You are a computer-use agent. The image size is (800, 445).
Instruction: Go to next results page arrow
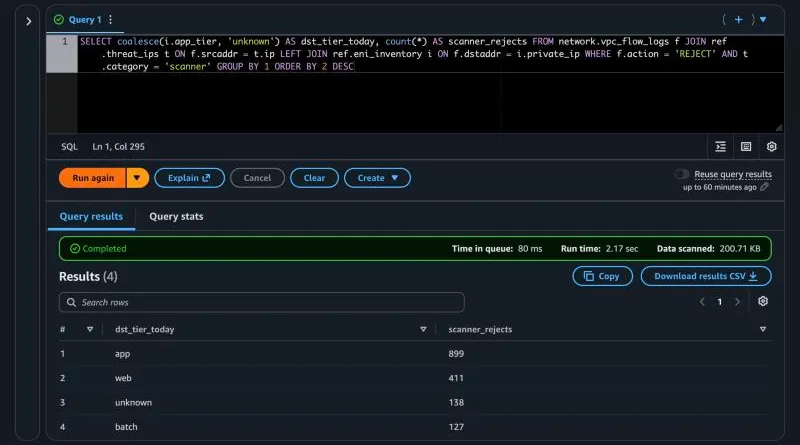(737, 302)
